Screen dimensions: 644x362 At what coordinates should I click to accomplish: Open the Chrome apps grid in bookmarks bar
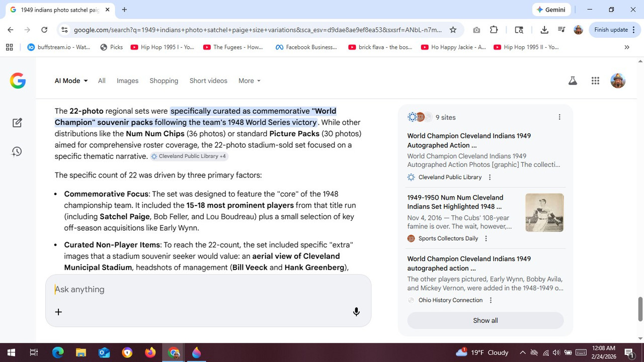9,47
